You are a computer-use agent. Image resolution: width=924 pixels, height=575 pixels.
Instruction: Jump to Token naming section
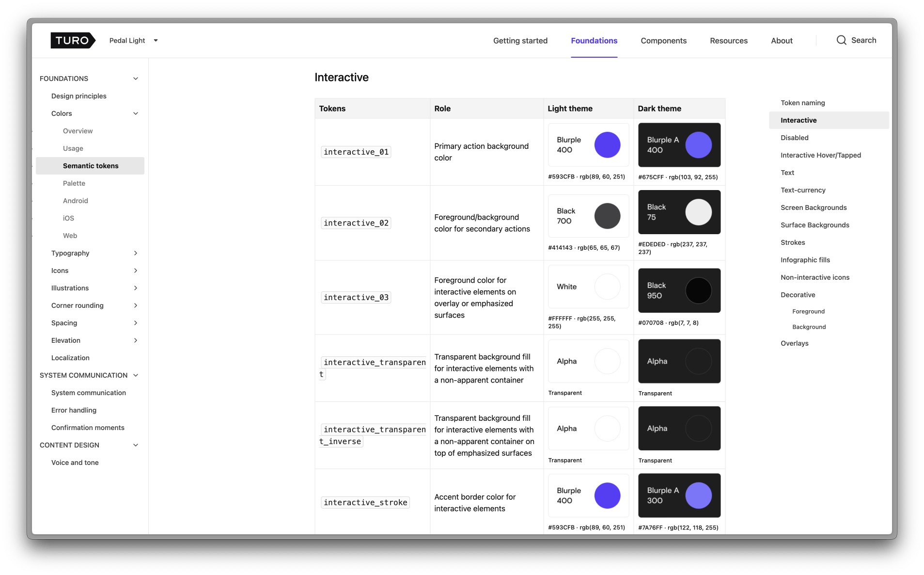pyautogui.click(x=803, y=103)
